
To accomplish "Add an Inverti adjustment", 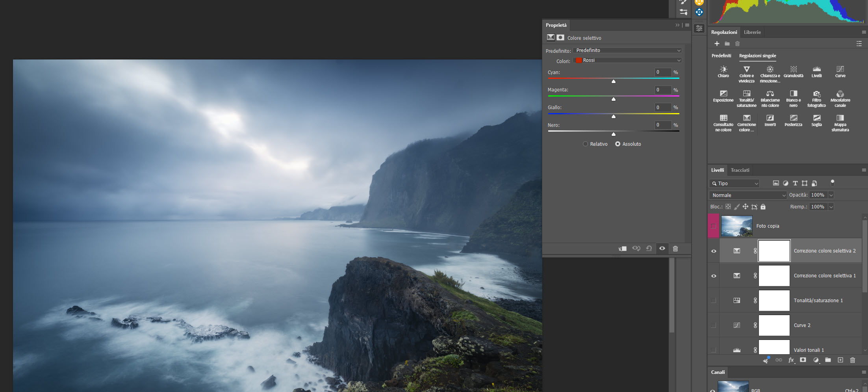I will 770,121.
